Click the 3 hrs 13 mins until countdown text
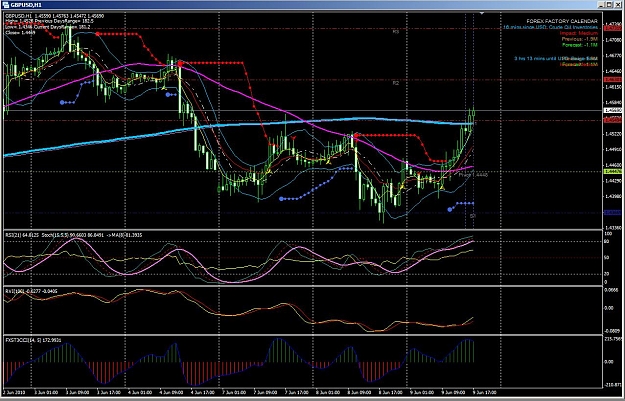Image resolution: width=625 pixels, height=401 pixels. point(556,58)
